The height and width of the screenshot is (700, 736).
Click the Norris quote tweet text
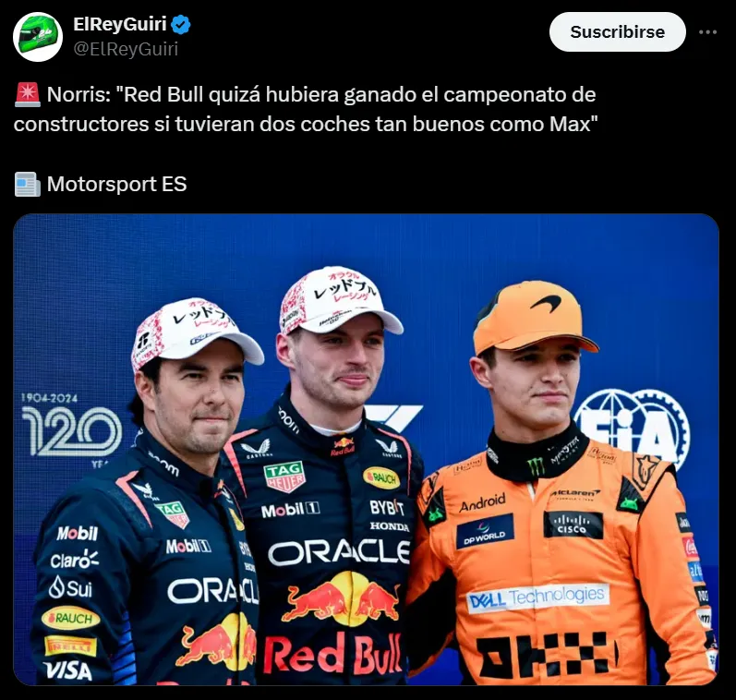[305, 109]
